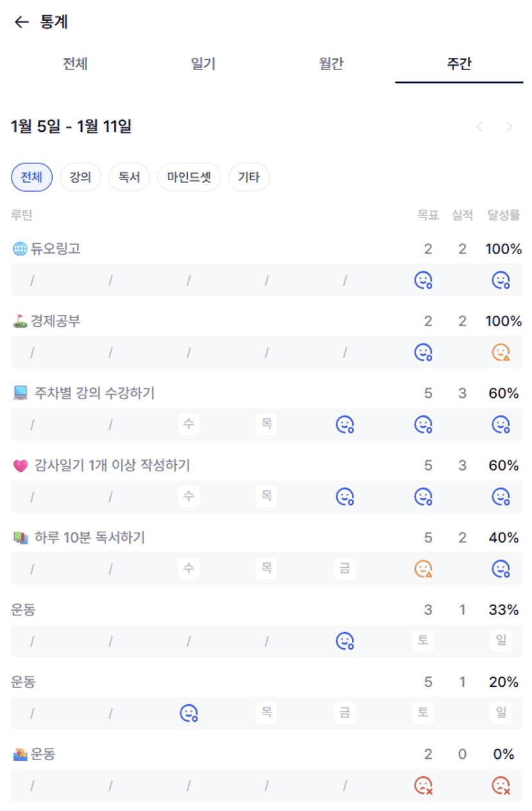Filter routines by 강의 chip
This screenshot has height=811, width=532.
click(x=80, y=177)
